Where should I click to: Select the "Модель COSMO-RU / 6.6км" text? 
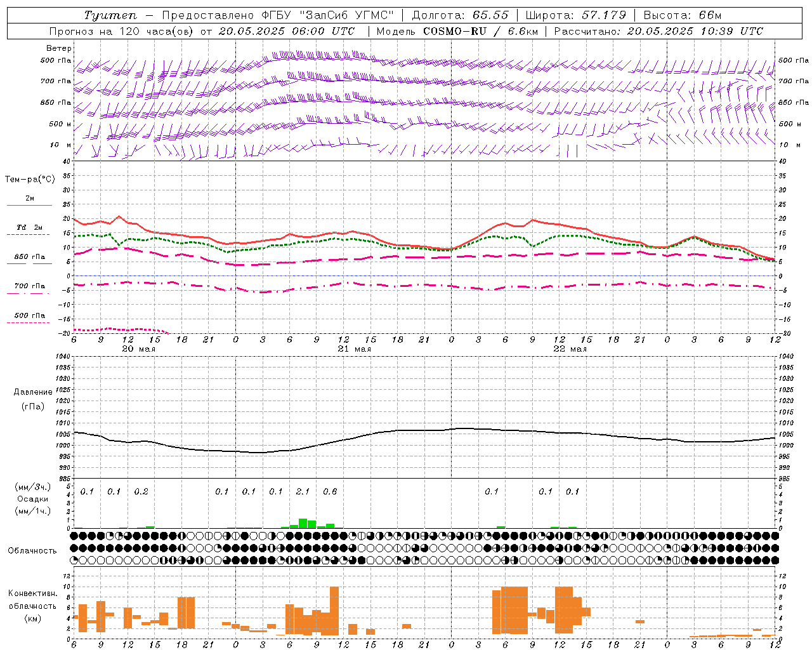457,30
